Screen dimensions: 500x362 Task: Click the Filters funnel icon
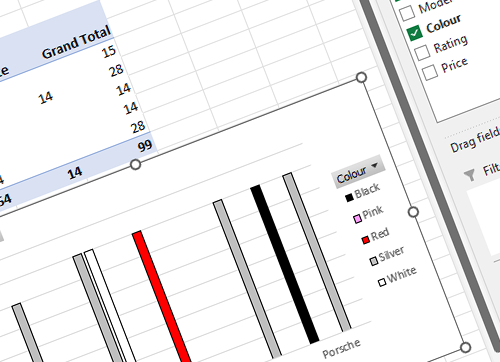[x=470, y=174]
